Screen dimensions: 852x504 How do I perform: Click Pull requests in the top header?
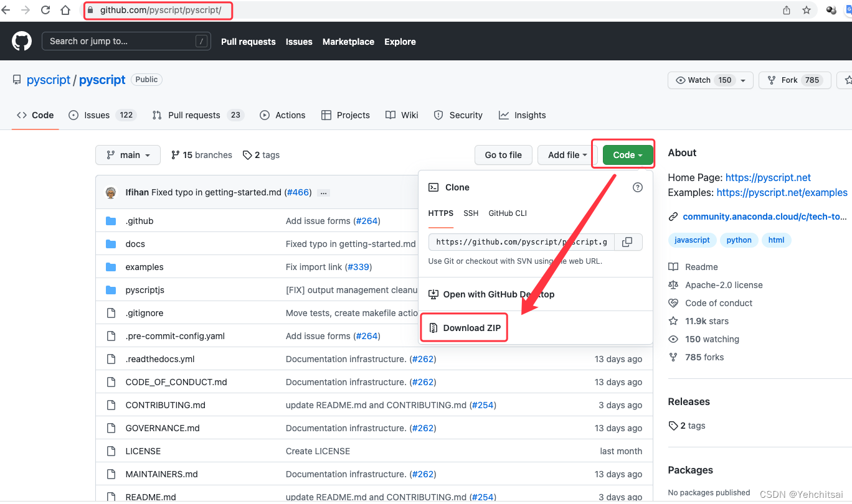click(249, 42)
